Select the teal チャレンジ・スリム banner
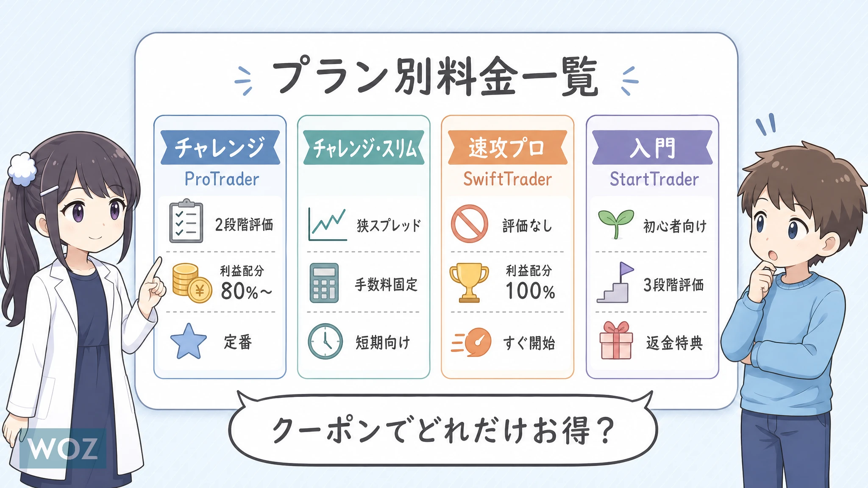This screenshot has width=868, height=488. click(364, 148)
